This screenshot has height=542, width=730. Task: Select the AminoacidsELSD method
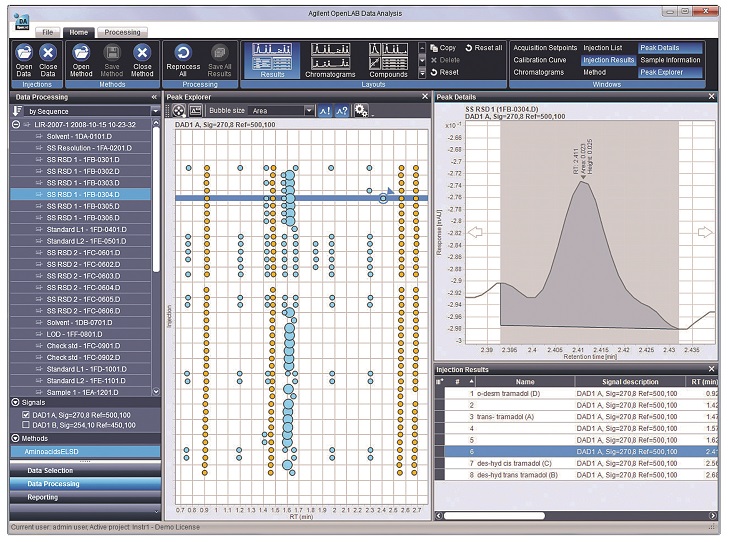pos(85,451)
